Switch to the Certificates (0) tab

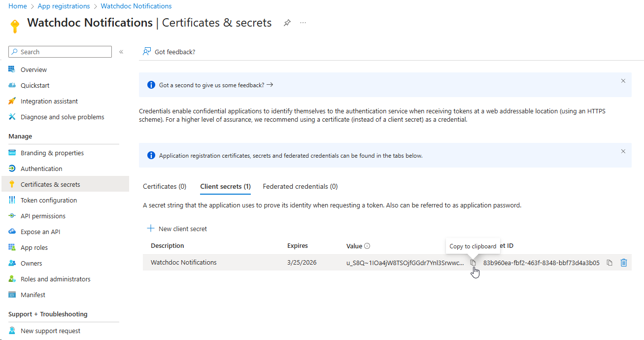(165, 186)
